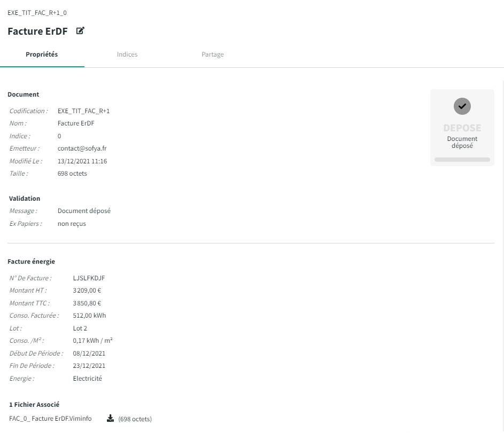
Task: Click the progress bar under Document déposé
Action: (462, 160)
